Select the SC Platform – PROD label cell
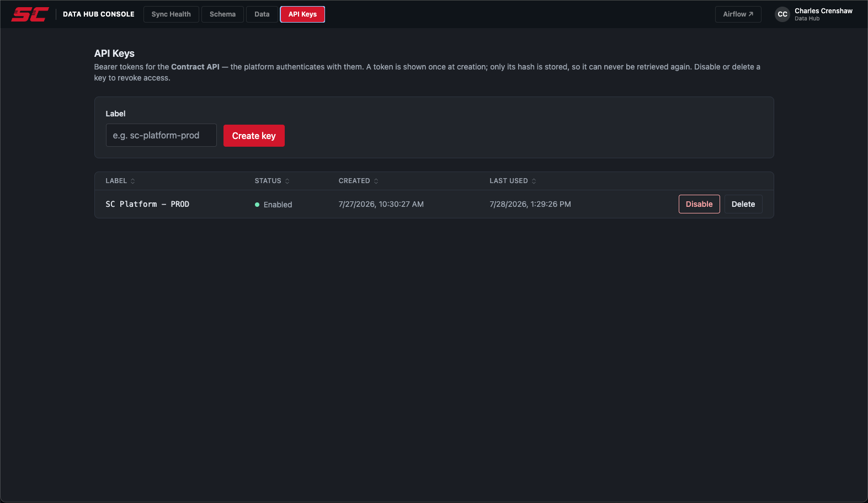This screenshot has width=868, height=503. [x=147, y=204]
